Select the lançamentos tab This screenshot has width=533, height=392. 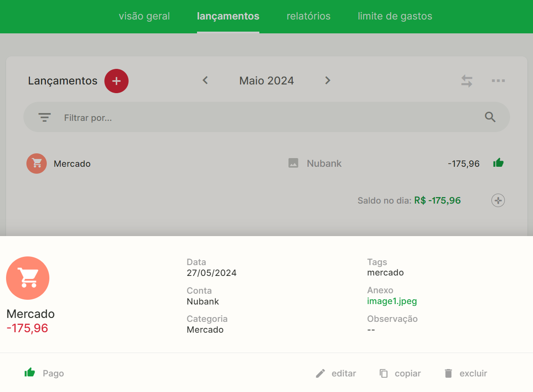[228, 16]
